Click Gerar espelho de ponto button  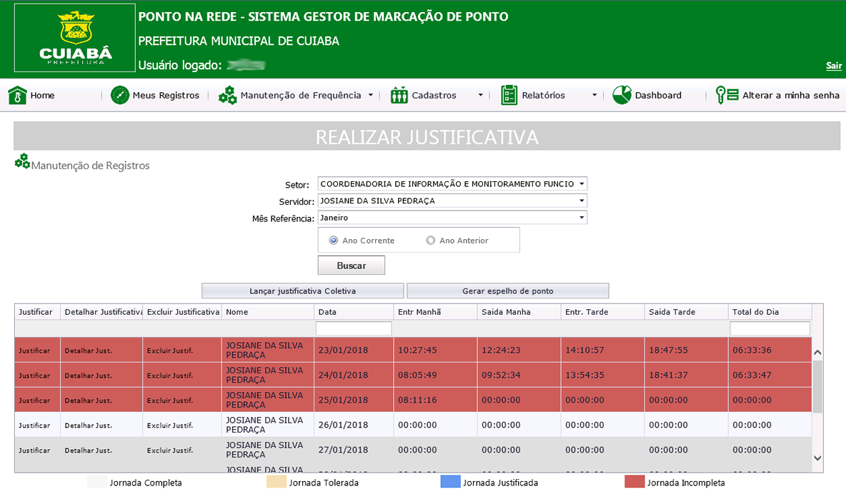point(508,291)
